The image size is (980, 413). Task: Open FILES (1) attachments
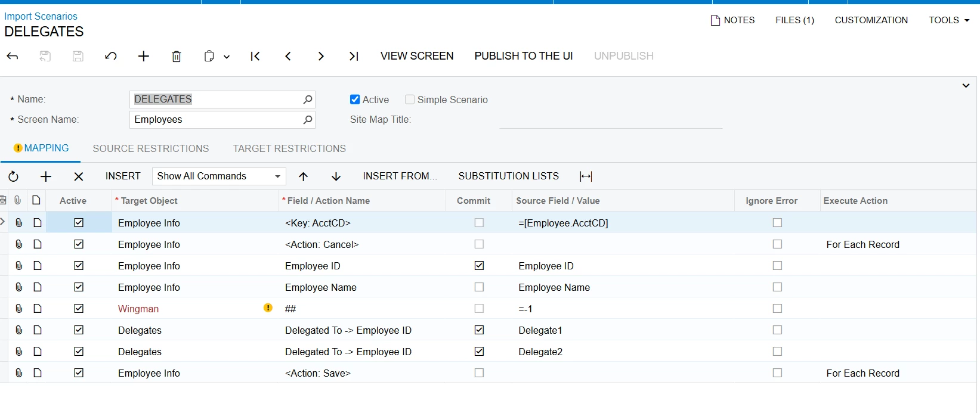click(794, 20)
